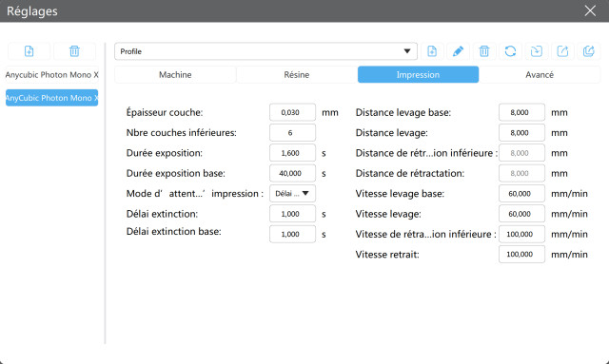Open the Résine tab
This screenshot has width=609, height=364.
coord(297,74)
